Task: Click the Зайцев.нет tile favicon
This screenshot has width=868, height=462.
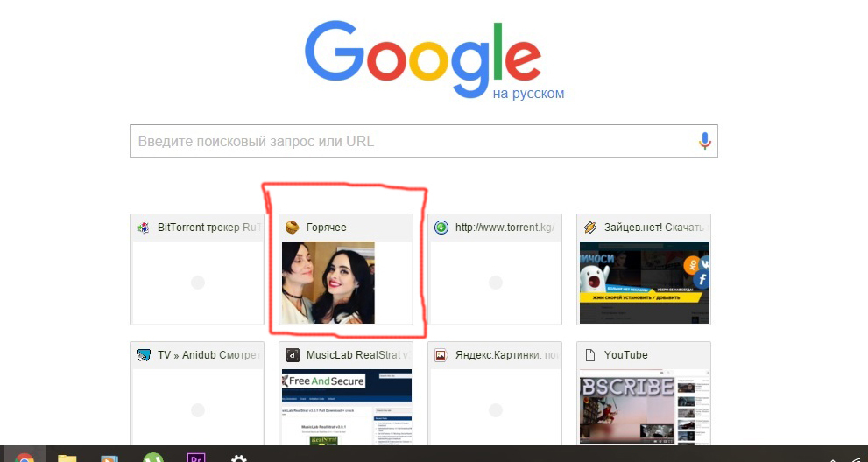Action: pyautogui.click(x=590, y=227)
